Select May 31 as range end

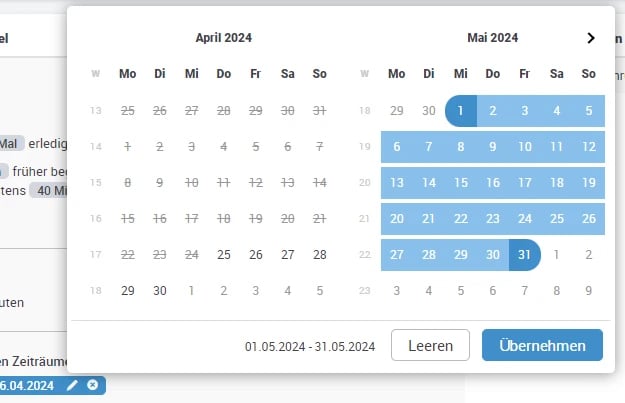pos(525,255)
